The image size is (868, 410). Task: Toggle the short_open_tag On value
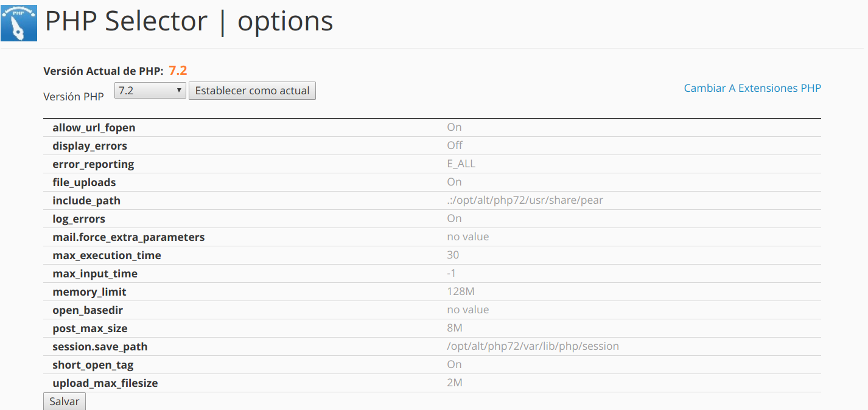[454, 364]
